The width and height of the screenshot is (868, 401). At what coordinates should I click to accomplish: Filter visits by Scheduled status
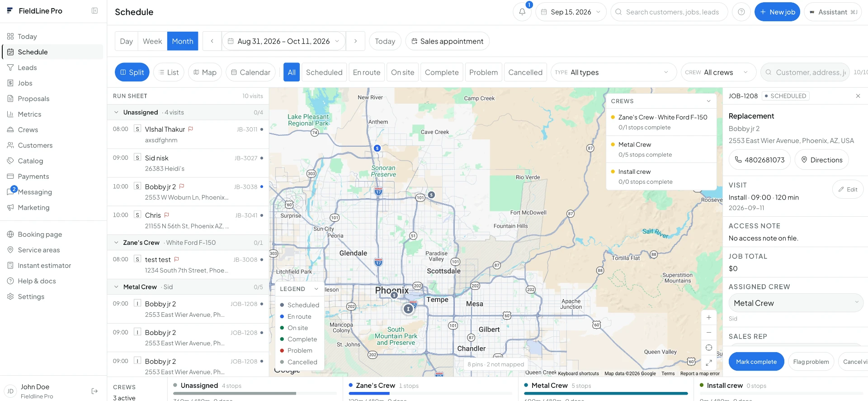click(324, 72)
